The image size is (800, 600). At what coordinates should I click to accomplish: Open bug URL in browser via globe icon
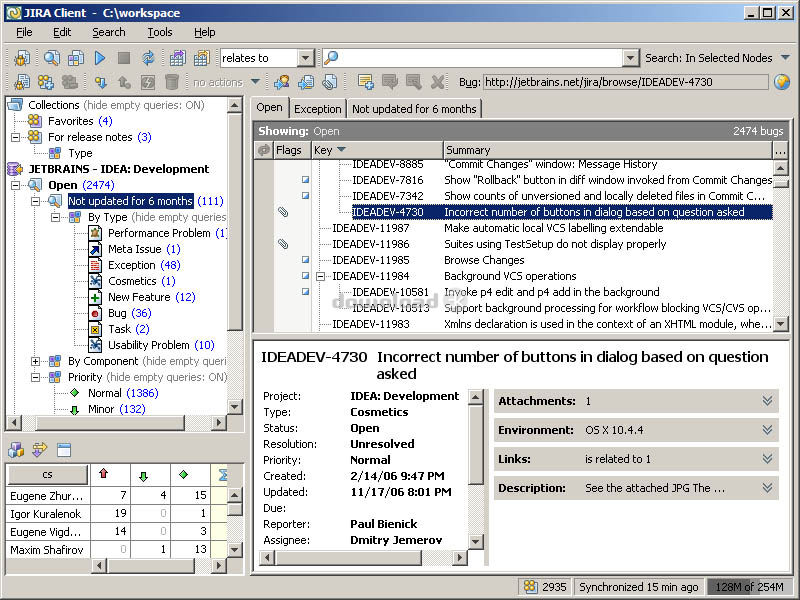(x=782, y=82)
